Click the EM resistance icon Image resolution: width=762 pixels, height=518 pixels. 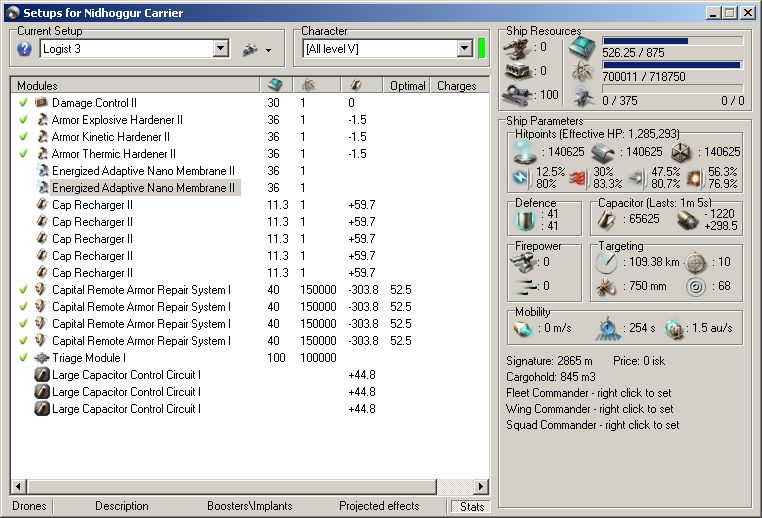tap(522, 178)
